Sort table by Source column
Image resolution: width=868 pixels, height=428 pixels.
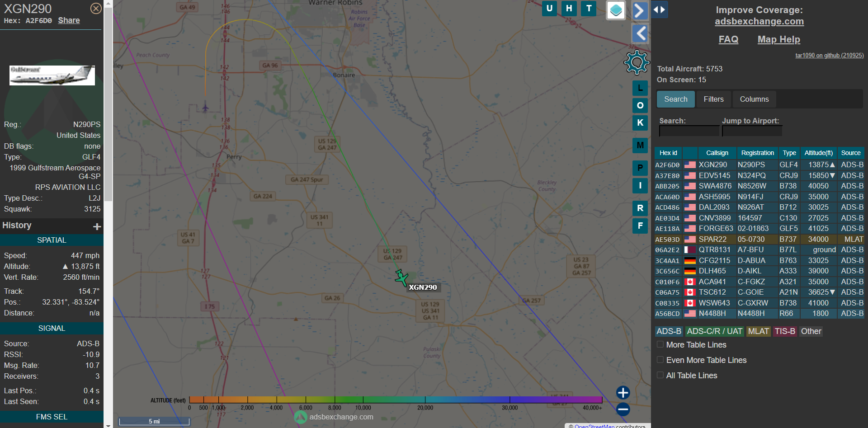click(x=850, y=153)
